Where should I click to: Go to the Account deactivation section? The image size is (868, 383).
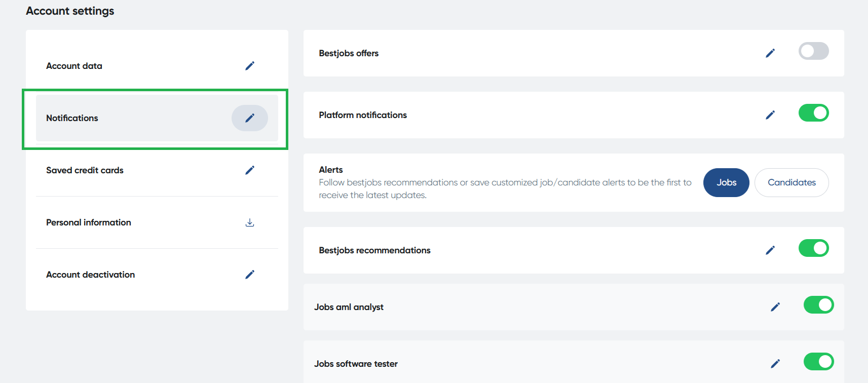[x=91, y=275]
